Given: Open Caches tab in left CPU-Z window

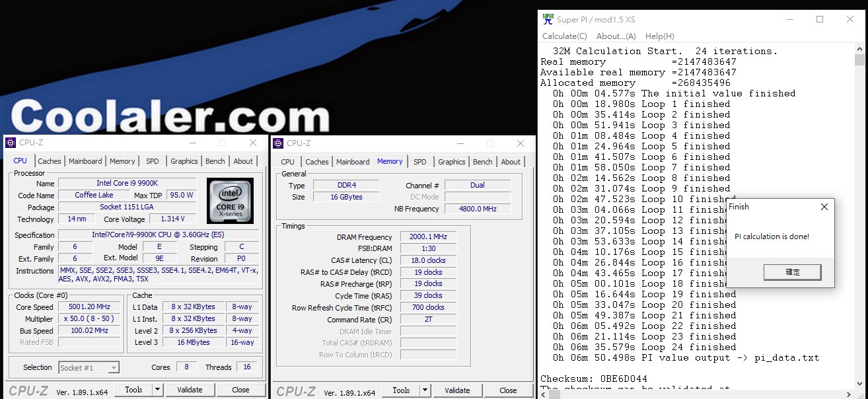Looking at the screenshot, I should pyautogui.click(x=50, y=161).
